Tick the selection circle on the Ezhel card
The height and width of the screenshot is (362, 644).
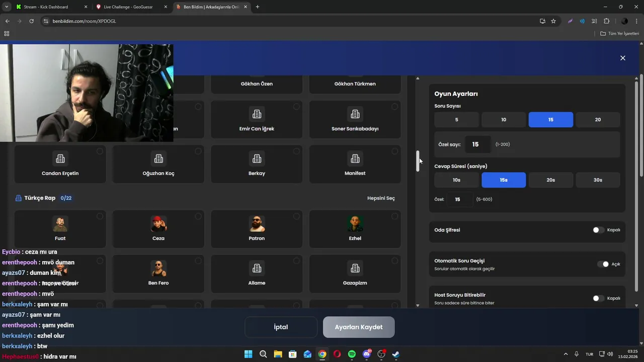pyautogui.click(x=394, y=216)
